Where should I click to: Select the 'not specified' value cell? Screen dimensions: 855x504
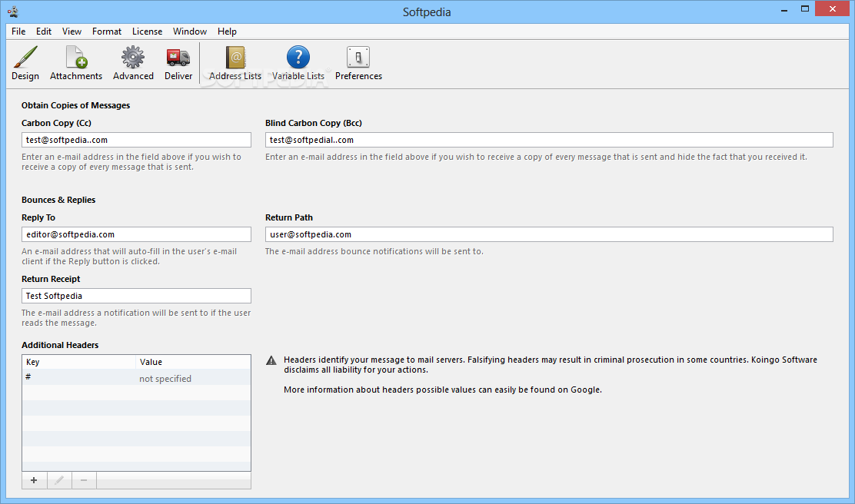tap(193, 378)
